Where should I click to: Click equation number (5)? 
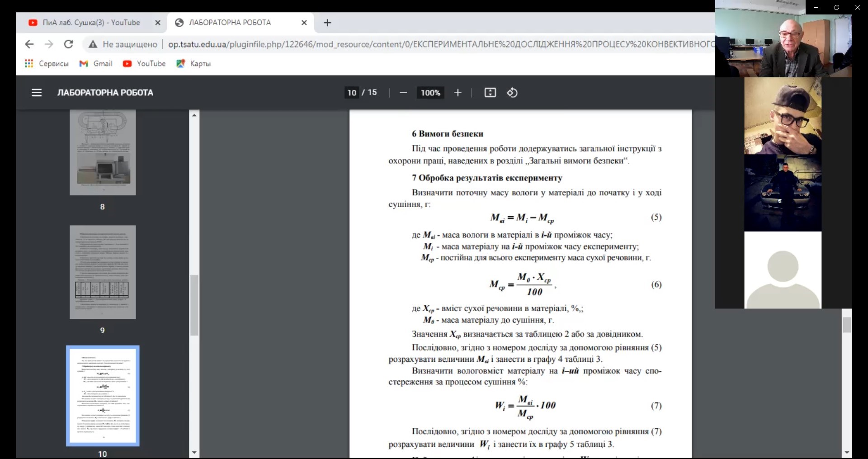tap(656, 218)
